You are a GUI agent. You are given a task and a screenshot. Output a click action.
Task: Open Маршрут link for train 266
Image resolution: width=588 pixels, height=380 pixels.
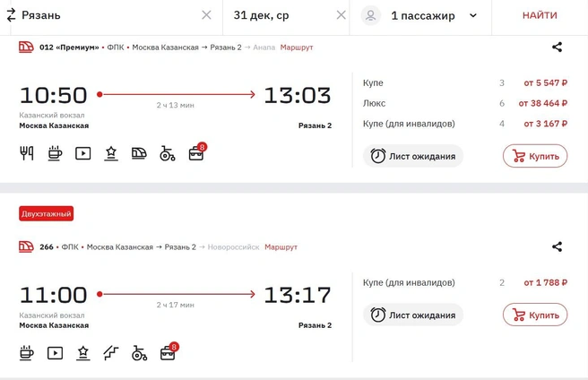tap(281, 246)
